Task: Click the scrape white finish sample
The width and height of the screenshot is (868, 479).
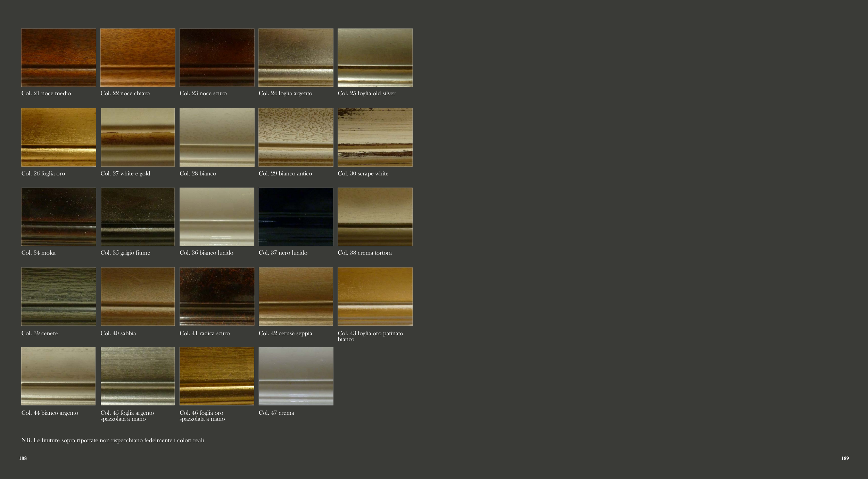Action: point(375,137)
